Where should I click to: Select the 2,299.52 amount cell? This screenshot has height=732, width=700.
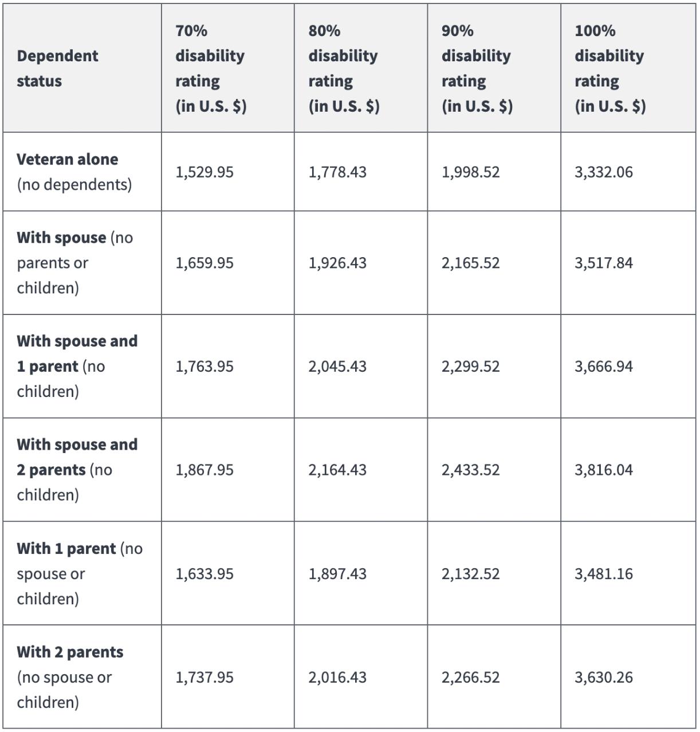point(470,367)
